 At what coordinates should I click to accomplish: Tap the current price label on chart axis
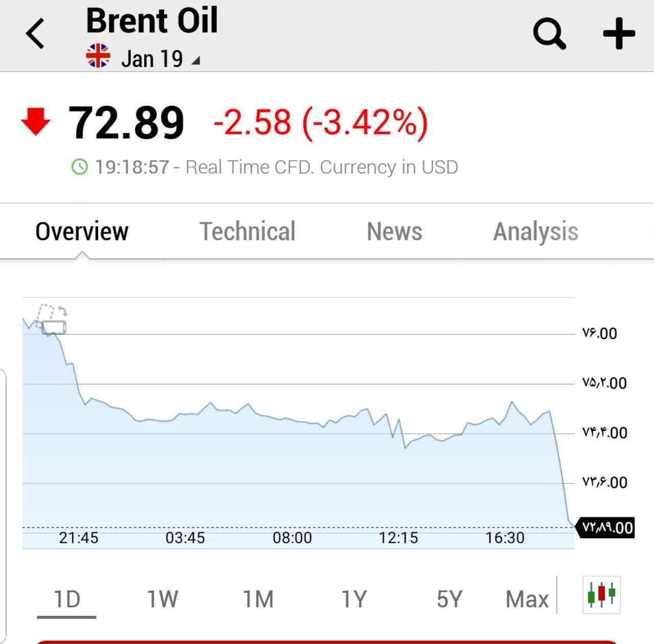point(605,527)
